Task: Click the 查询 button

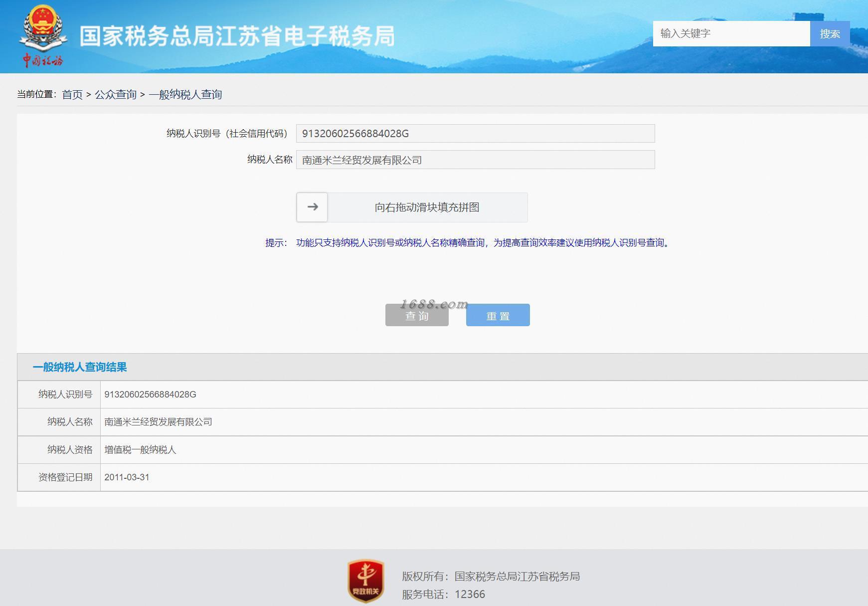Action: point(417,315)
